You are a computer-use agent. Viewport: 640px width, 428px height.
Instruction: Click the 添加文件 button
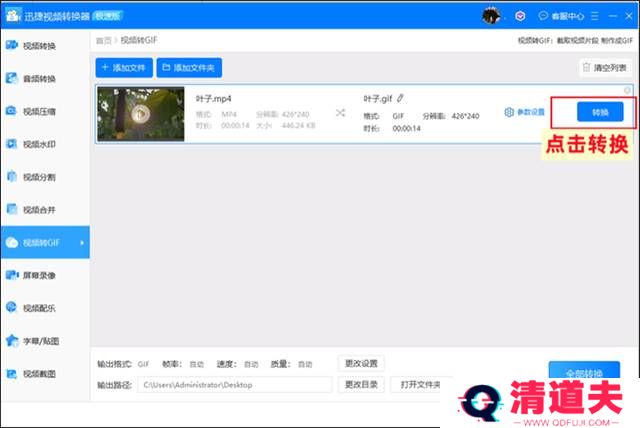click(124, 68)
